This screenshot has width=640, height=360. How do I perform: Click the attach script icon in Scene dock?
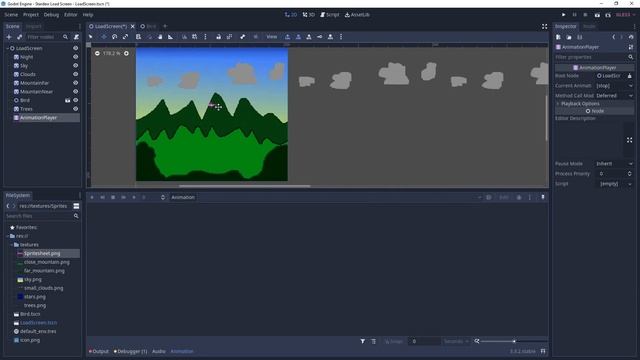click(76, 37)
